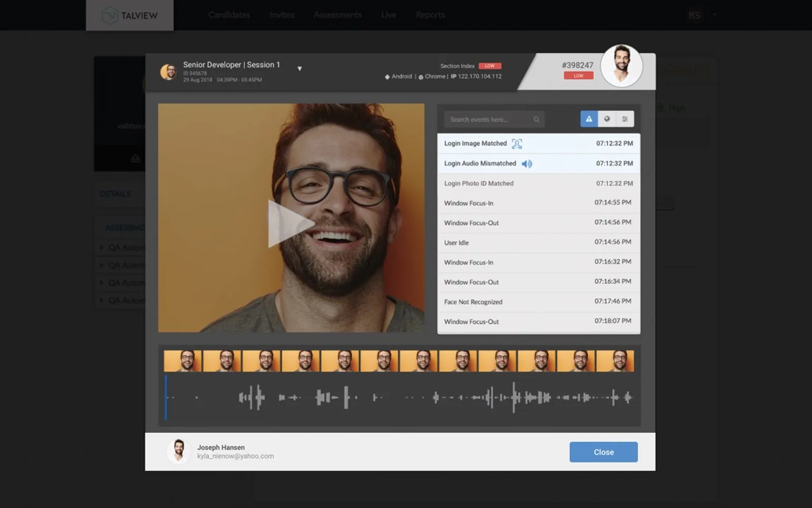The width and height of the screenshot is (812, 508).
Task: Switch to the globe filter icon
Action: click(607, 119)
